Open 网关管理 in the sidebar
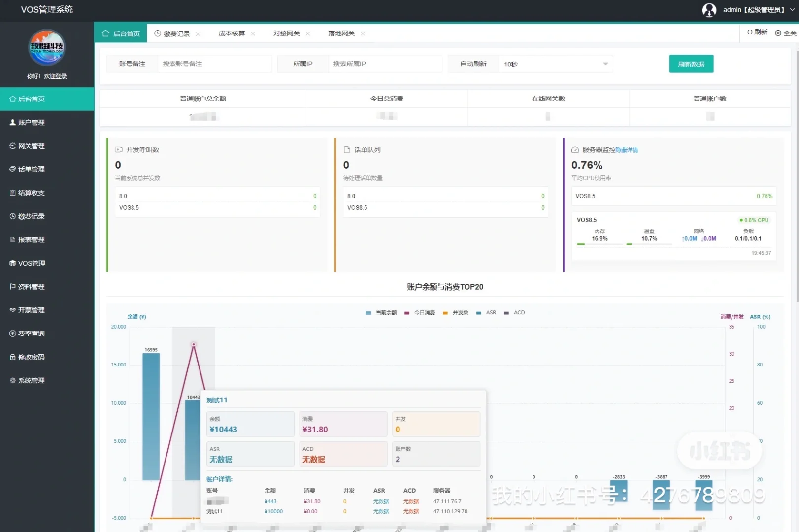The width and height of the screenshot is (799, 532). click(47, 146)
